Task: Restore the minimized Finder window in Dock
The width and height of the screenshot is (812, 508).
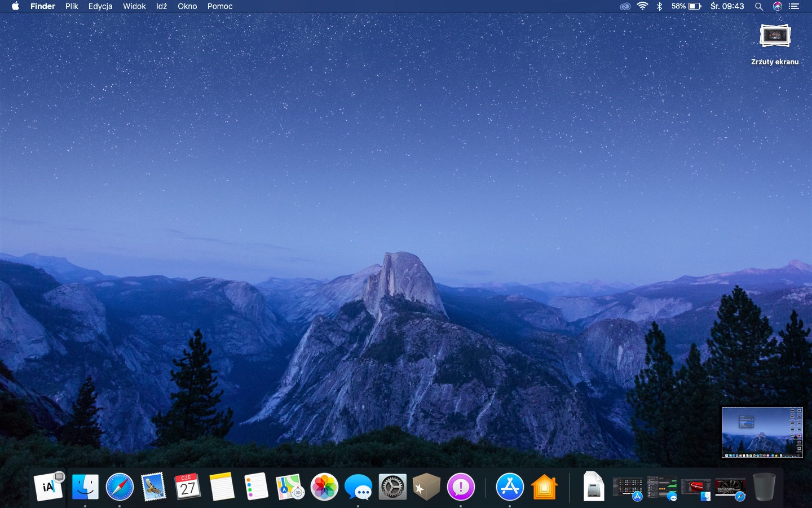Action: click(696, 489)
